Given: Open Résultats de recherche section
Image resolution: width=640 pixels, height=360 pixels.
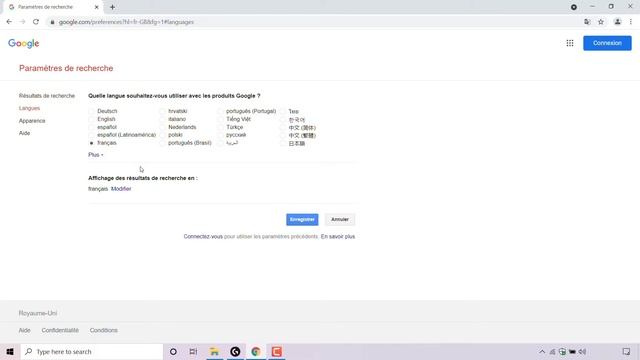Looking at the screenshot, I should tap(47, 96).
